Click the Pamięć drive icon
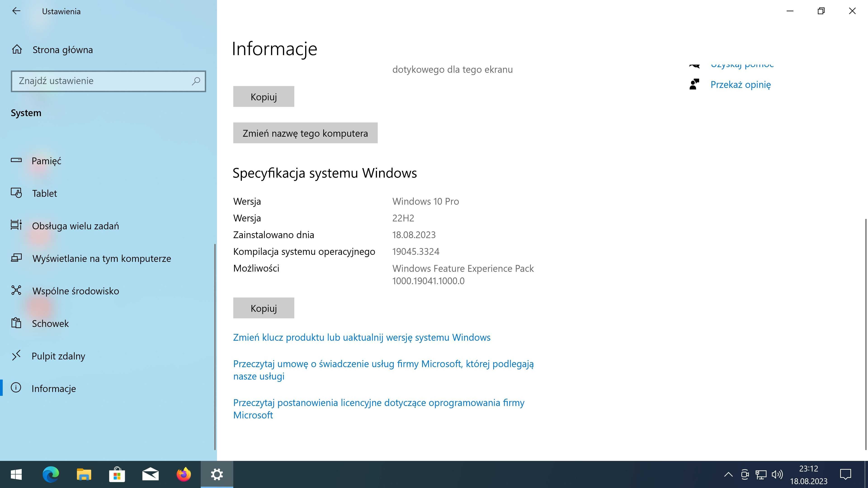The width and height of the screenshot is (868, 488). click(16, 160)
